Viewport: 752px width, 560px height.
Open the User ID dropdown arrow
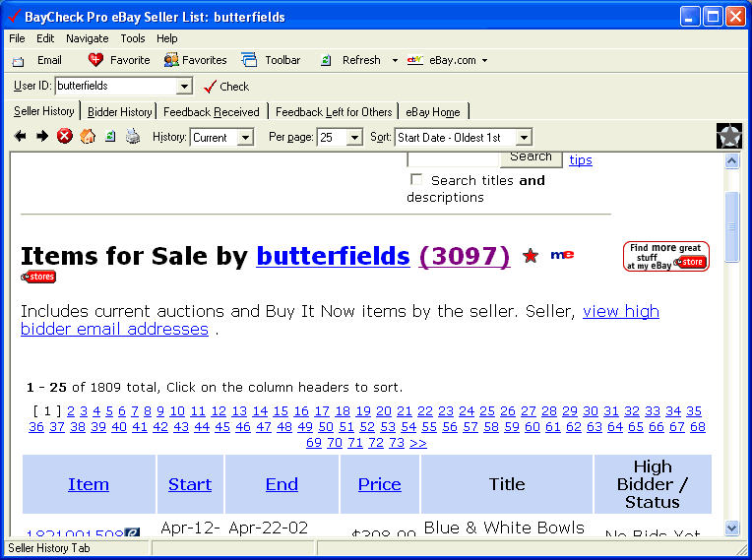184,87
